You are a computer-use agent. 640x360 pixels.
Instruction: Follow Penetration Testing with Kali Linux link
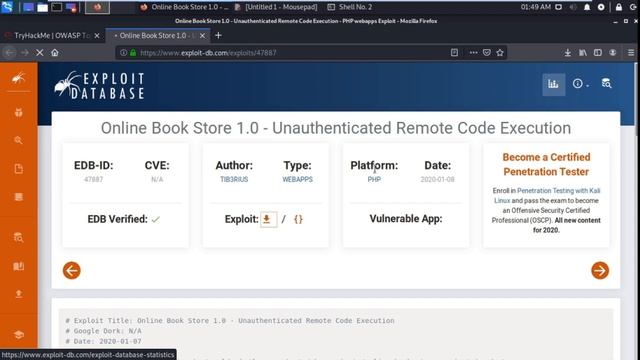[547, 196]
